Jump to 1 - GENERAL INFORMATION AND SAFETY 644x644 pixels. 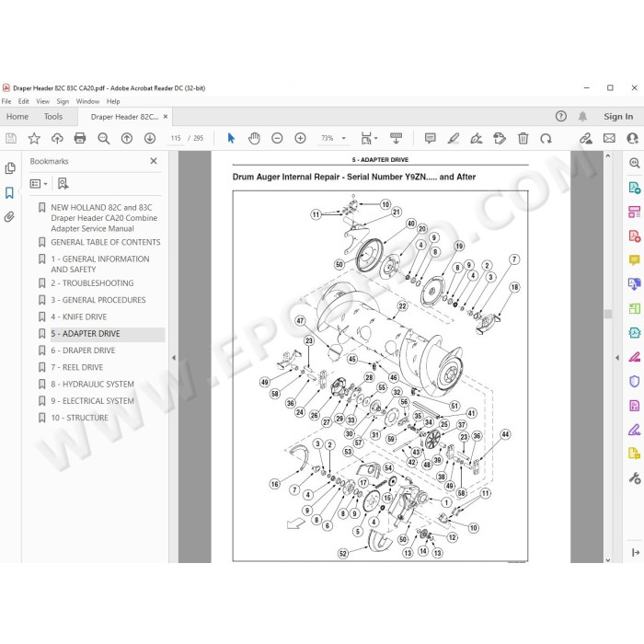point(99,264)
